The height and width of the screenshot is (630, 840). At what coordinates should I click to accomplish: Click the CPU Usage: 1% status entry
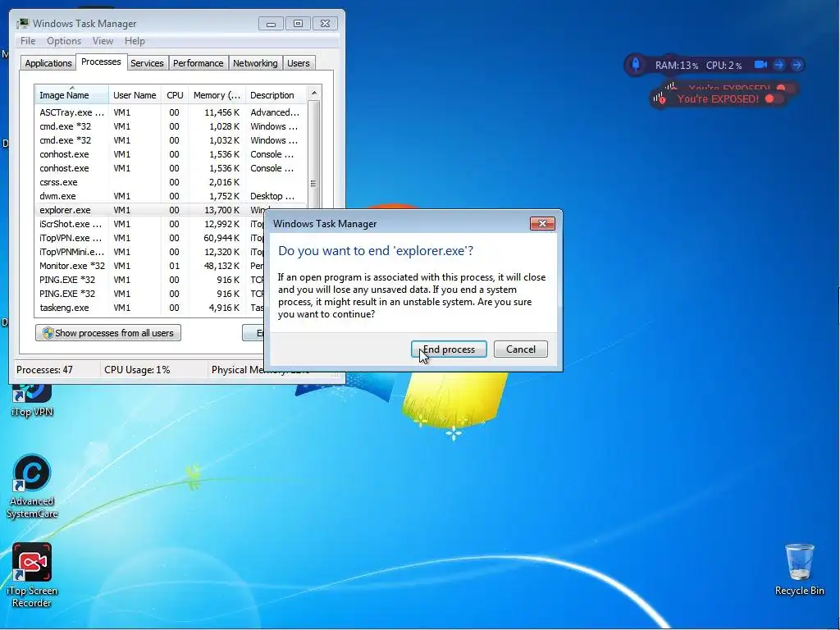pyautogui.click(x=137, y=370)
